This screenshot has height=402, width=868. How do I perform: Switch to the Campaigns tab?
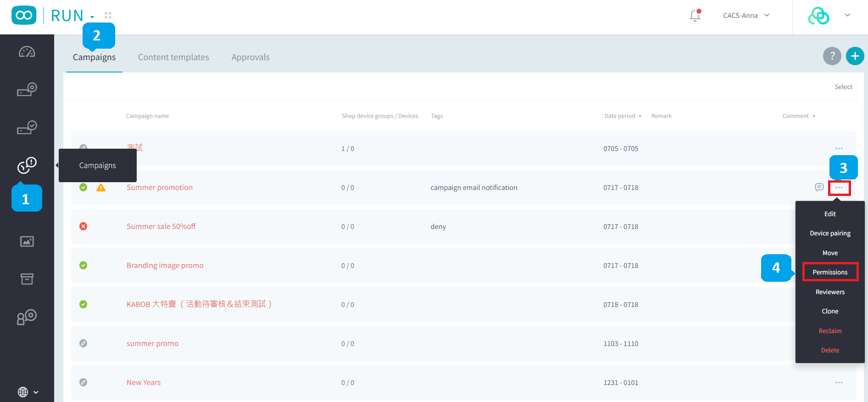94,57
